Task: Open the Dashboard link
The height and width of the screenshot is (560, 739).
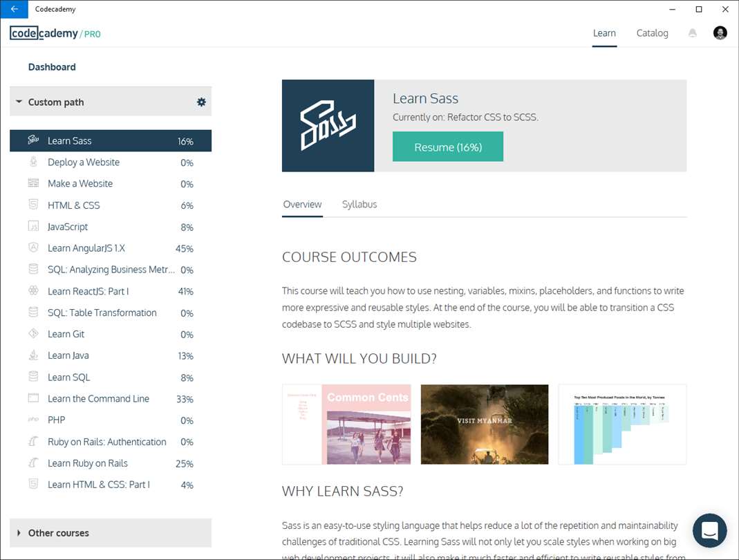Action: (x=52, y=67)
